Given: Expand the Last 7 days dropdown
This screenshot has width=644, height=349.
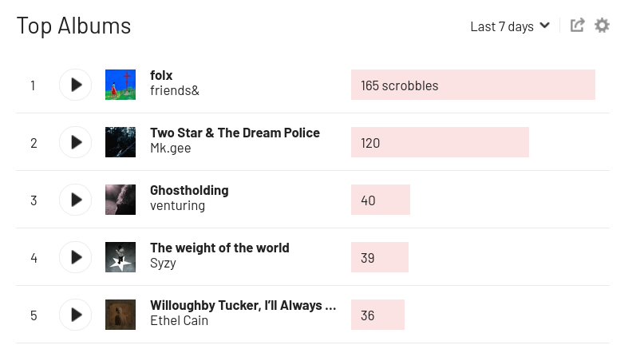Looking at the screenshot, I should 510,26.
